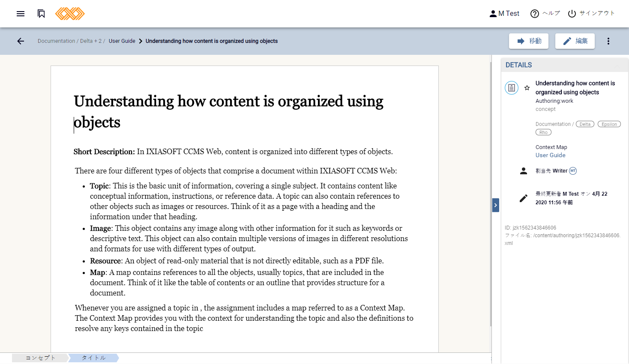Open the Delta + 2 breadcrumb
The height and width of the screenshot is (364, 629).
coord(91,41)
